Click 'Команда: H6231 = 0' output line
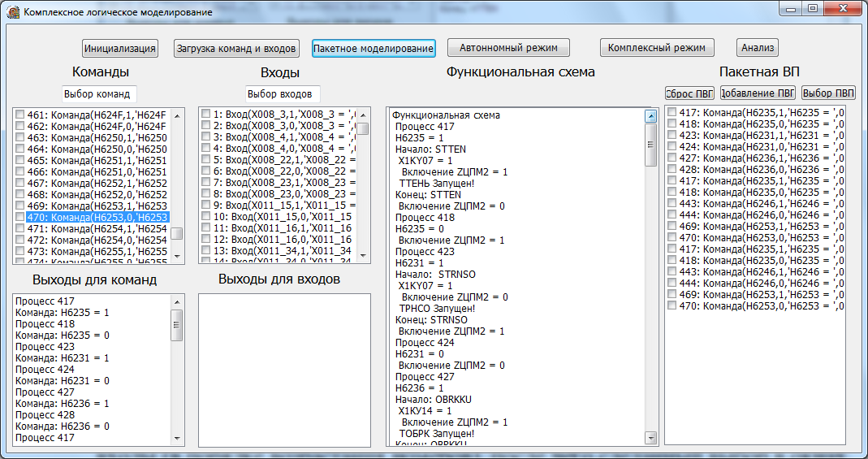868x459 pixels. tap(62, 381)
